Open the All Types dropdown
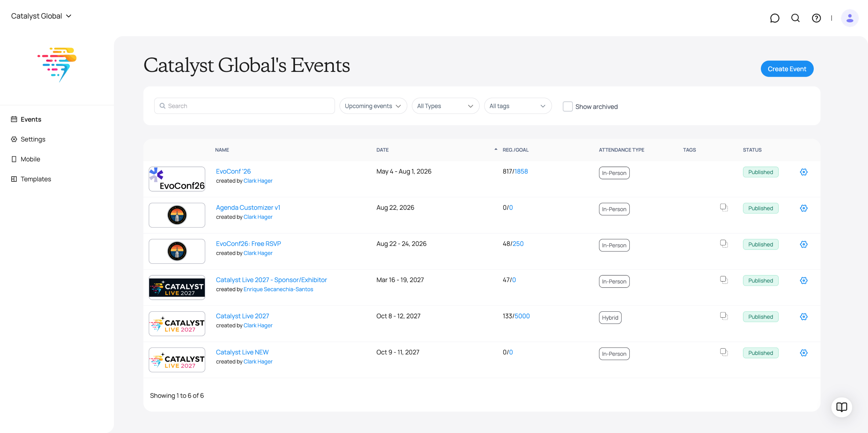 point(445,106)
